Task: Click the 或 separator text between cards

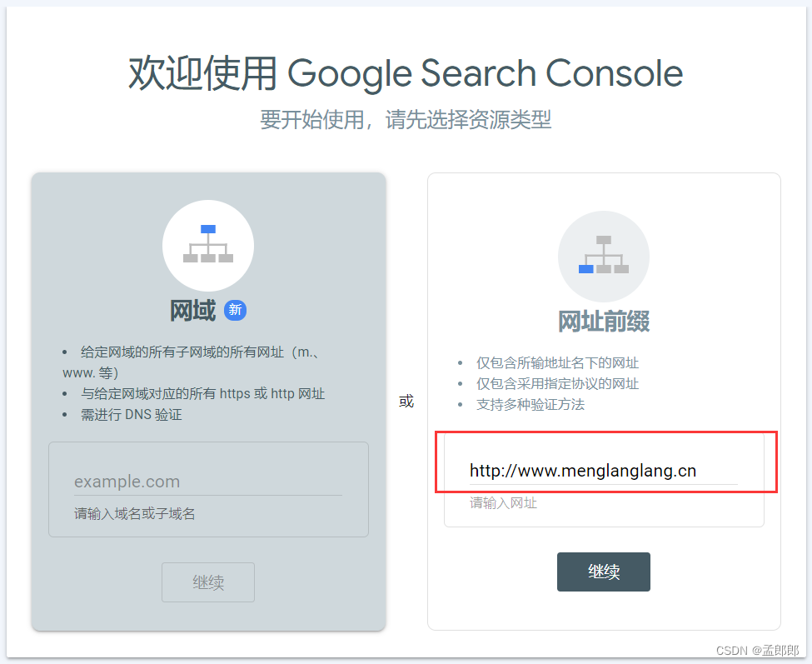Action: click(406, 401)
